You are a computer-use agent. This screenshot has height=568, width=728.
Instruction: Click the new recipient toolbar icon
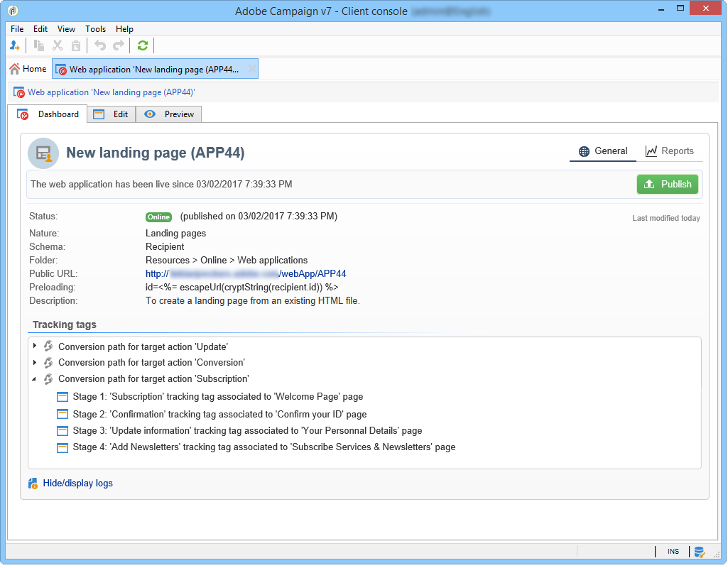click(x=15, y=45)
